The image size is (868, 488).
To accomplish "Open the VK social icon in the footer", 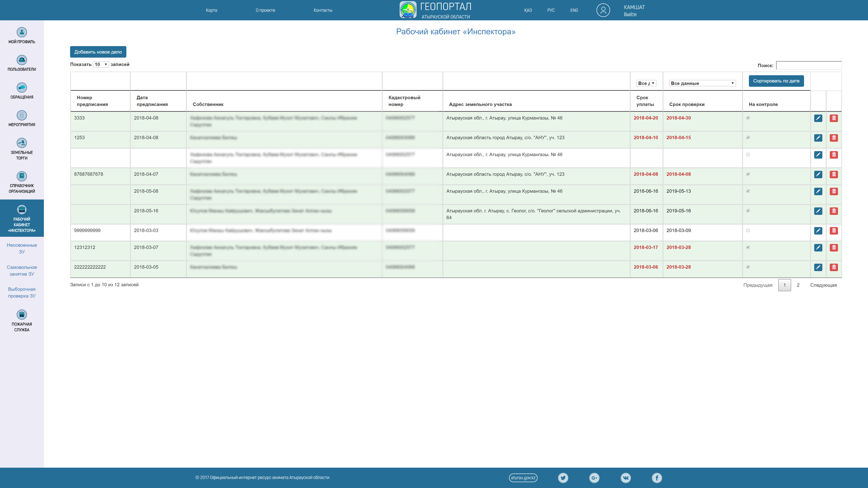I will pyautogui.click(x=625, y=478).
